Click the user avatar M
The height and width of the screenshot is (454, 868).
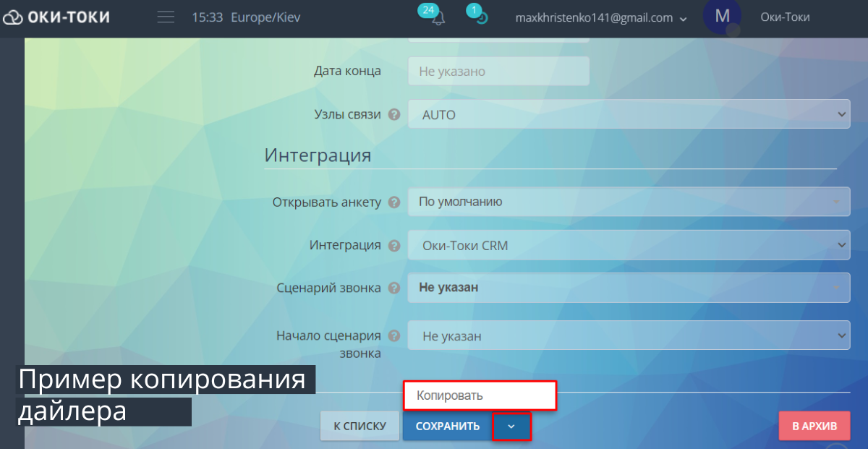click(722, 17)
